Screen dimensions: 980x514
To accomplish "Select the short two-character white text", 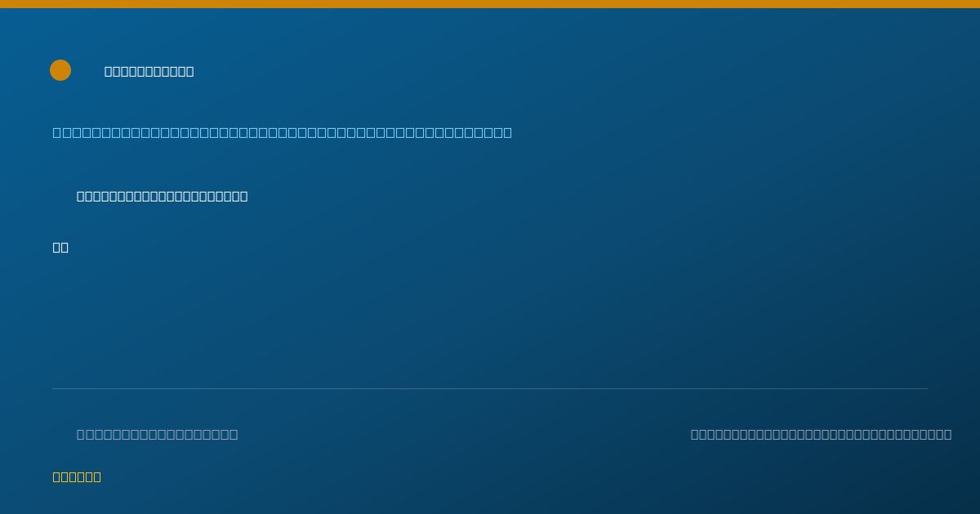I will point(60,247).
